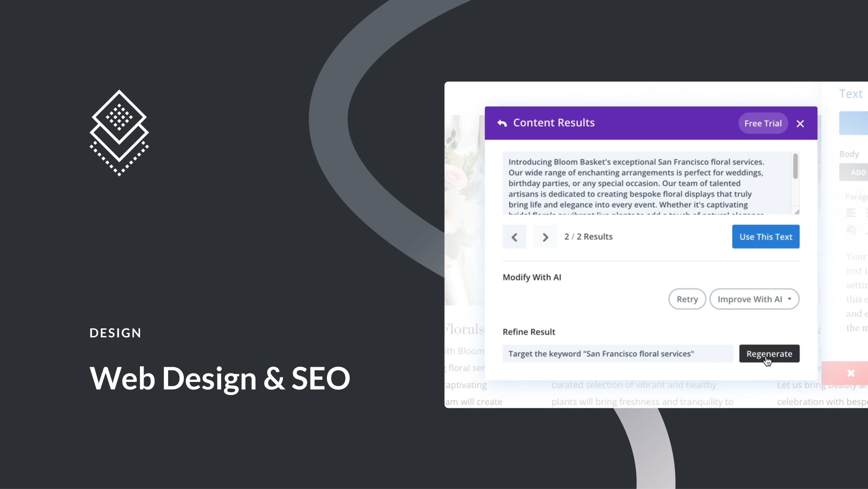Click the Use This Text button

766,237
